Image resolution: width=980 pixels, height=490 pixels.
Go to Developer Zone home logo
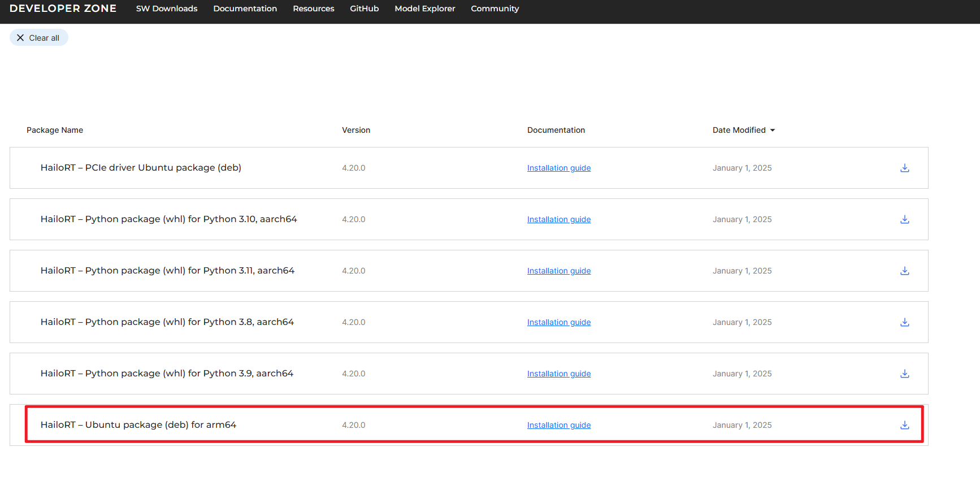63,8
